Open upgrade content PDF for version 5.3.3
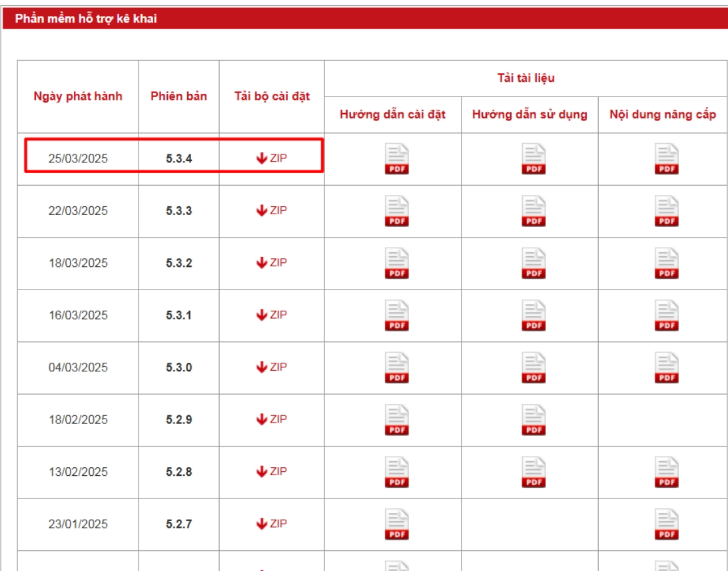Viewport: 728px width, 571px height. click(x=666, y=211)
